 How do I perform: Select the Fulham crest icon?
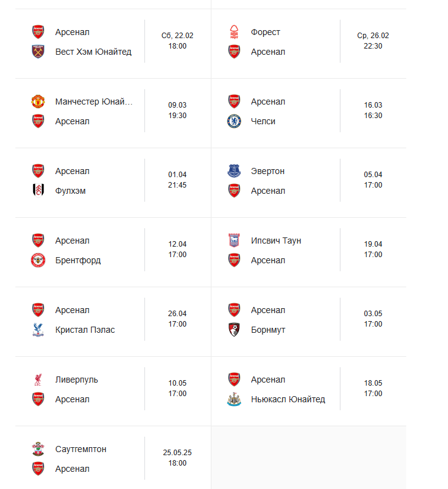click(38, 191)
